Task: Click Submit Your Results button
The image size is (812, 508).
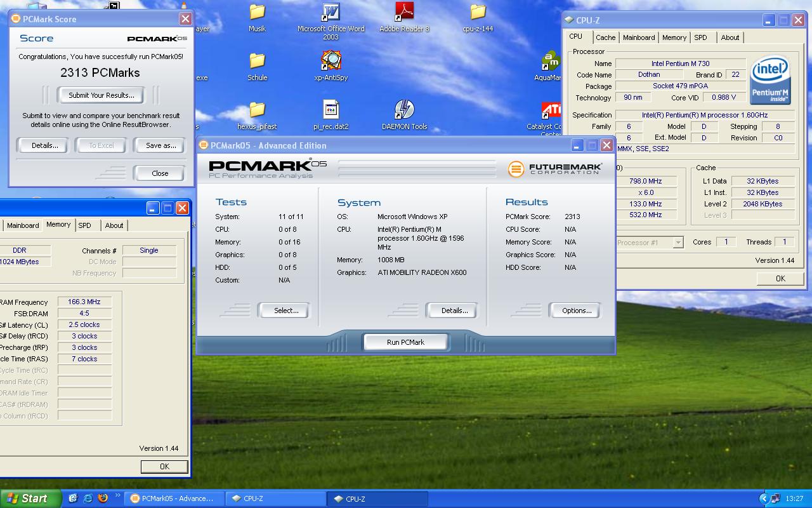Action: coord(101,95)
